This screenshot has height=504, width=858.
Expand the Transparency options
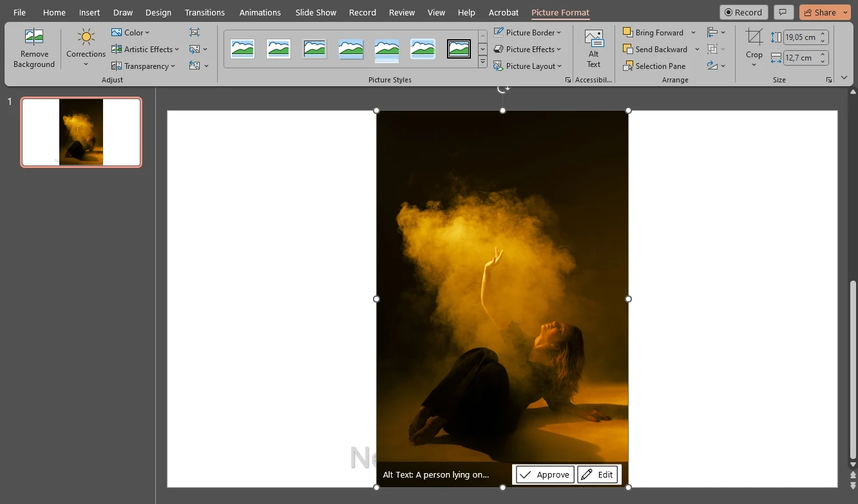pyautogui.click(x=143, y=65)
